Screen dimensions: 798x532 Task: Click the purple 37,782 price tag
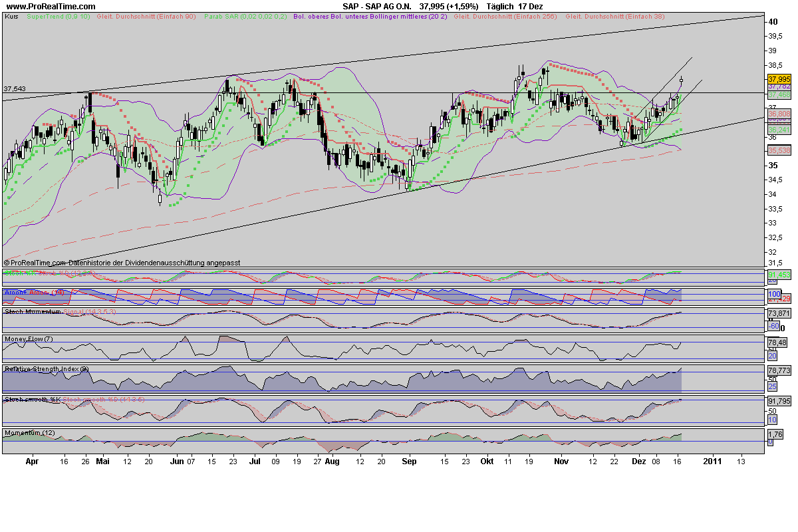(779, 86)
